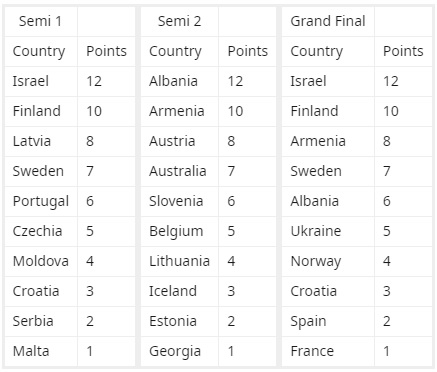This screenshot has height=372, width=437.
Task: Click France in the Grand Final table
Action: coord(328,351)
